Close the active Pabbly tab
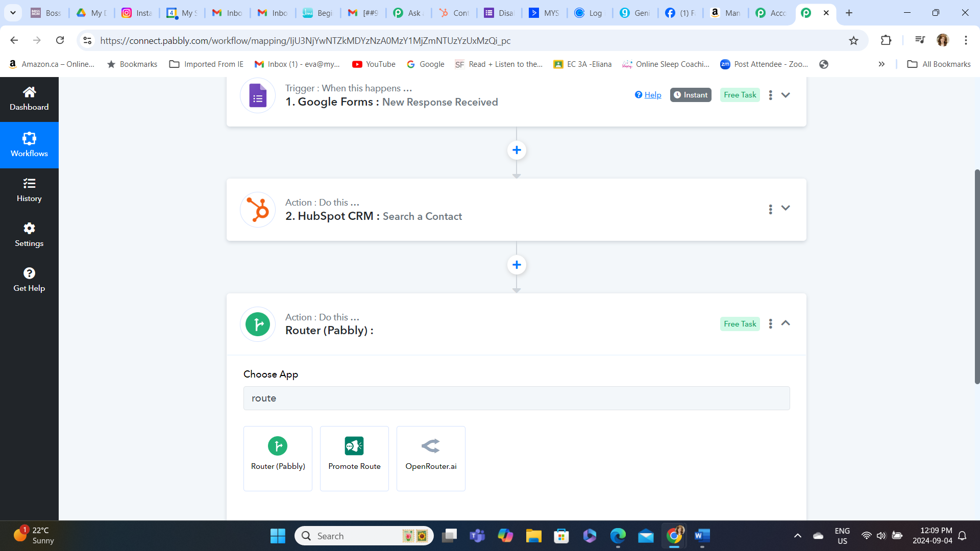Viewport: 980px width, 551px height. (x=826, y=13)
